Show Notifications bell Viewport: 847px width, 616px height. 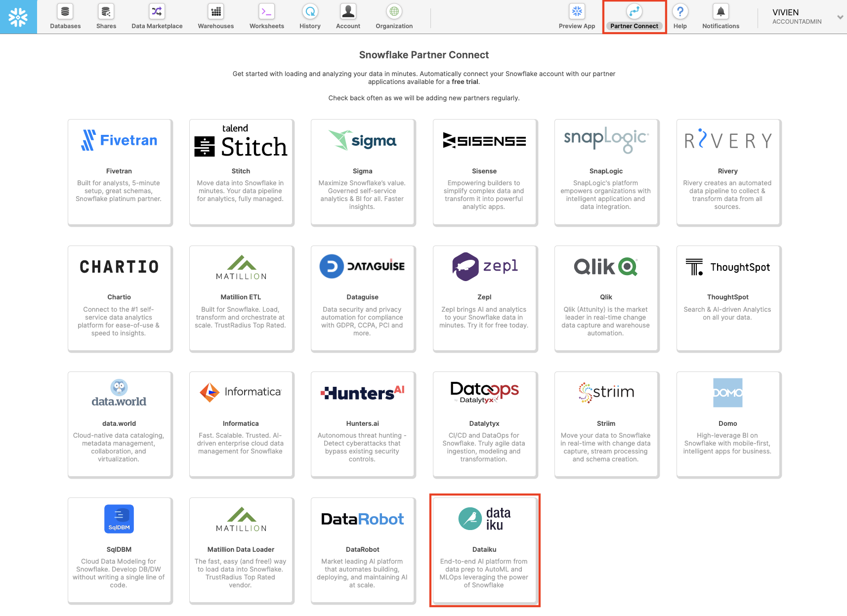(x=720, y=17)
